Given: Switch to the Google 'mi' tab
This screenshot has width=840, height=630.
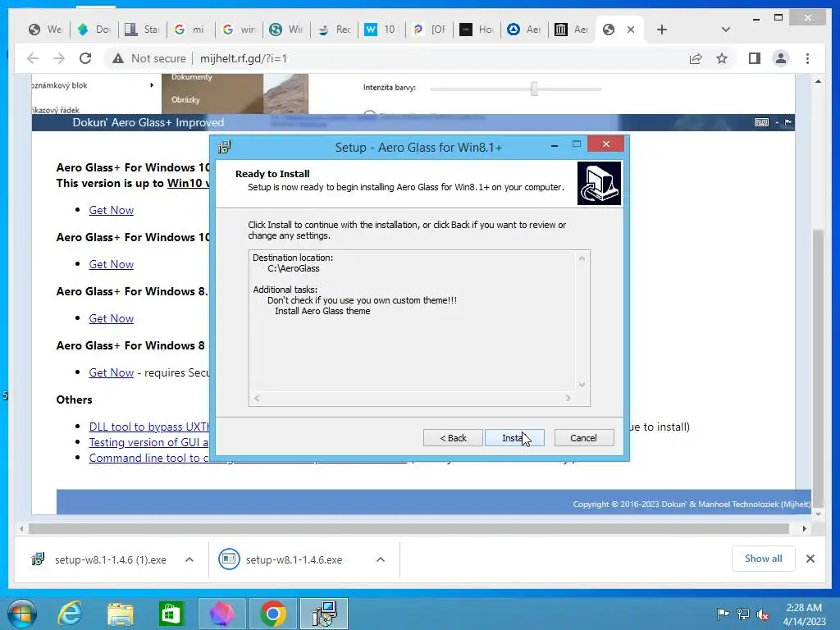Looking at the screenshot, I should 190,30.
